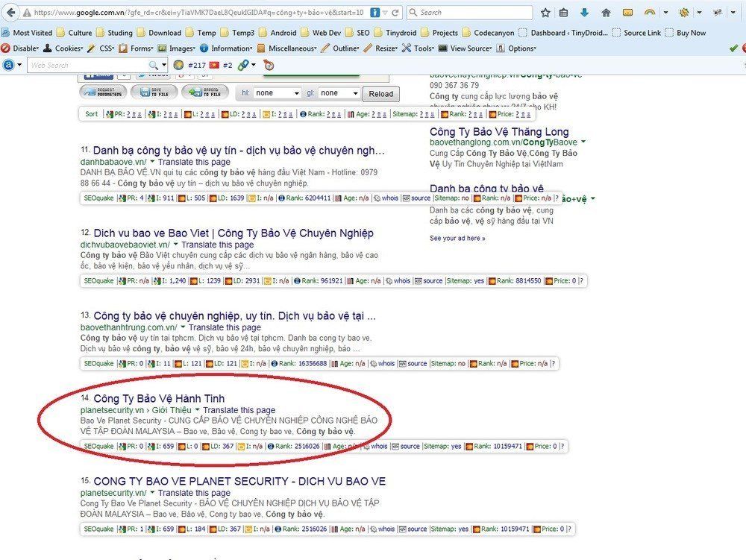Open the View Source menu

click(x=466, y=48)
